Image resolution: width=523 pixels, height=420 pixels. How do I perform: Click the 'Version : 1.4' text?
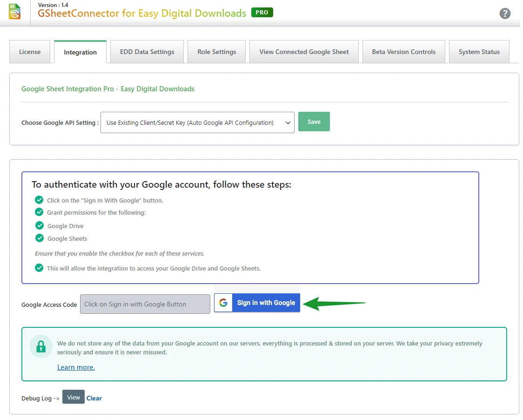point(53,5)
